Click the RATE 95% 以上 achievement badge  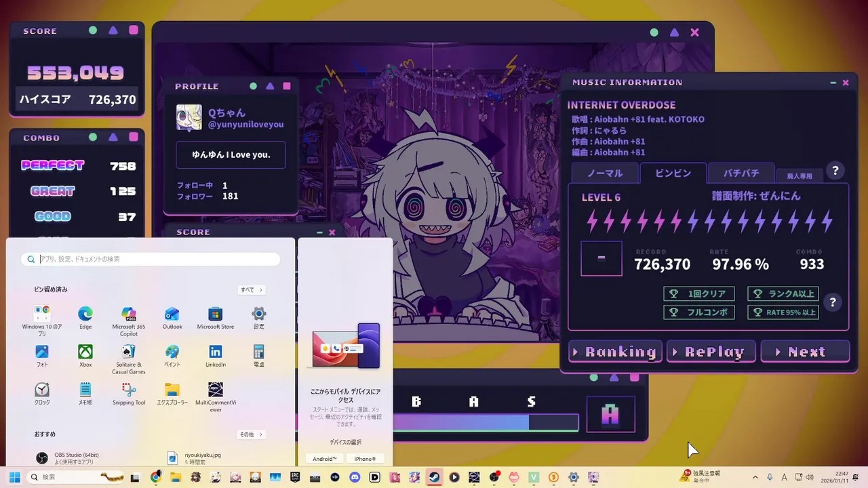click(783, 312)
